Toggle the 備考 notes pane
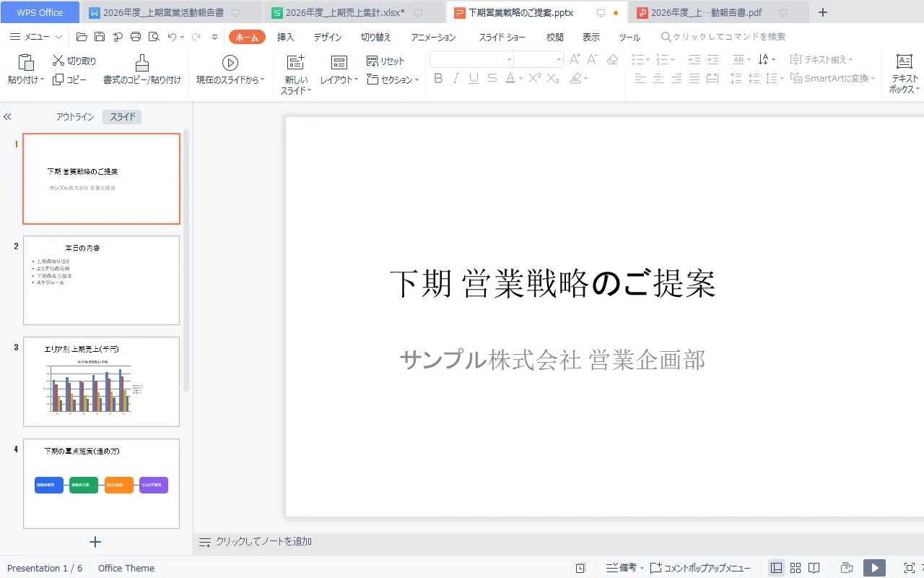The width and height of the screenshot is (924, 578). point(624,568)
